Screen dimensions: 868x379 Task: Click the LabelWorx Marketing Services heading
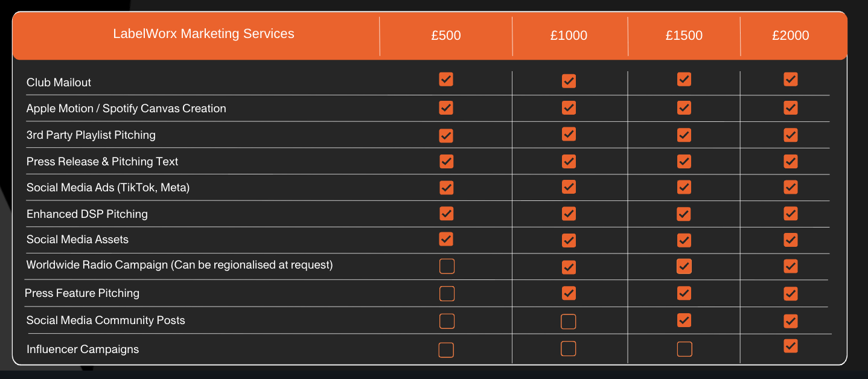(203, 34)
